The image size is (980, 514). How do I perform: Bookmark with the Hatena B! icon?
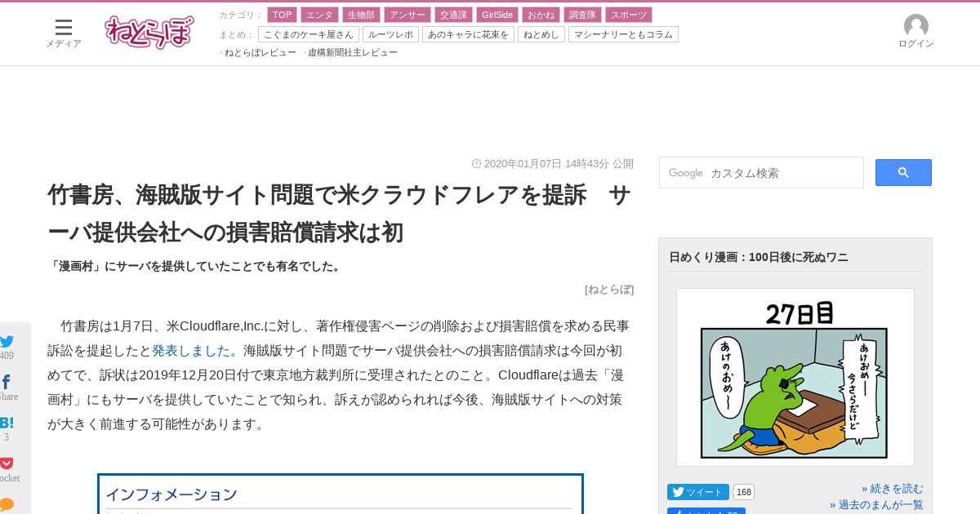point(7,423)
